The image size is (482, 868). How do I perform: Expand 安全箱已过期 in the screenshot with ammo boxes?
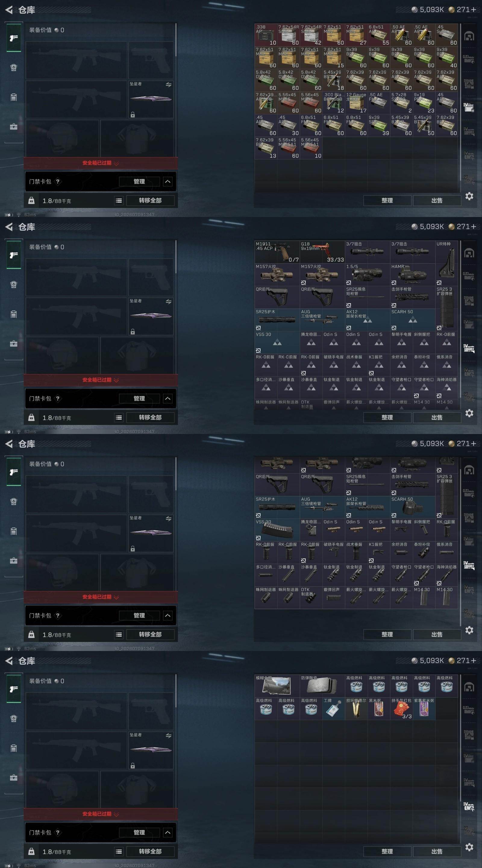(100, 163)
